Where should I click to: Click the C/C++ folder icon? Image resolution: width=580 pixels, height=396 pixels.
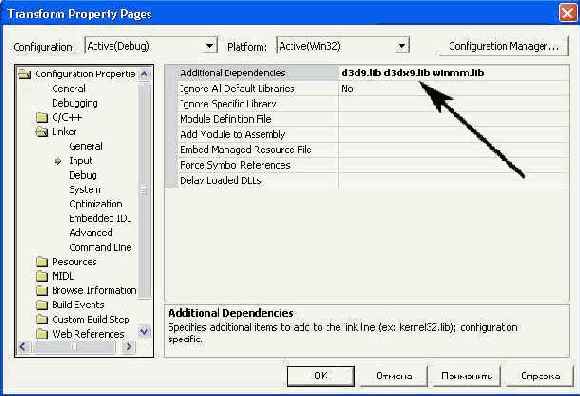coord(42,118)
